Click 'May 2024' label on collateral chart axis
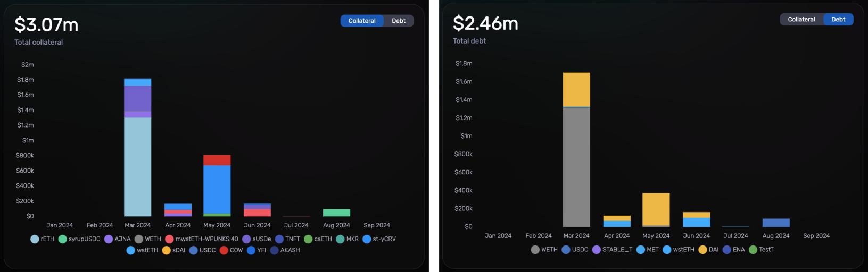This screenshot has height=272, width=868. pyautogui.click(x=217, y=225)
